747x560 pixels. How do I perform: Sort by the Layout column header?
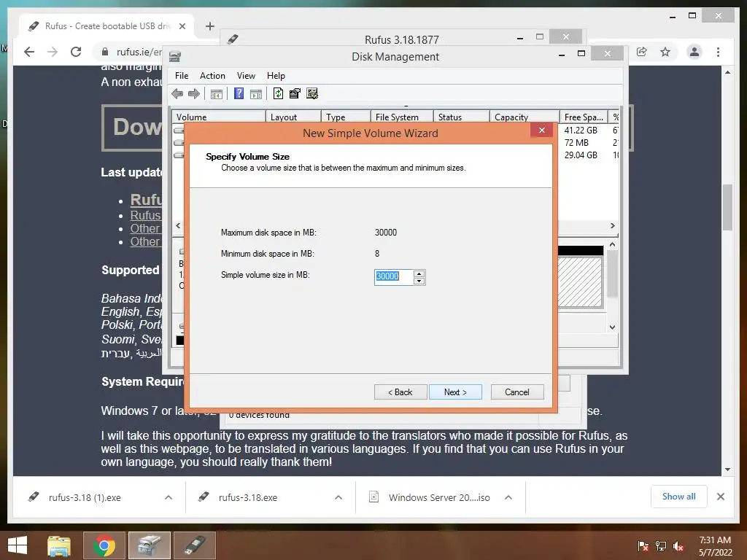pos(293,117)
